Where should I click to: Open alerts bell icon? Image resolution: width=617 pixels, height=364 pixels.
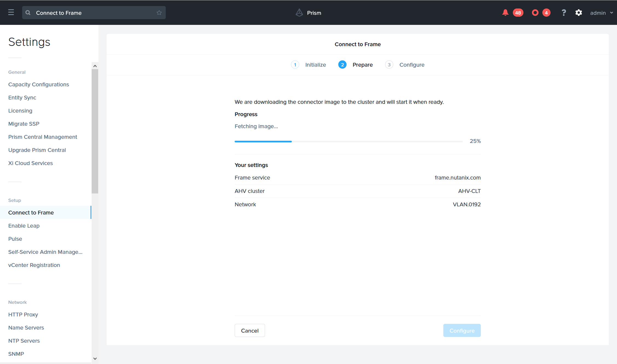point(505,13)
